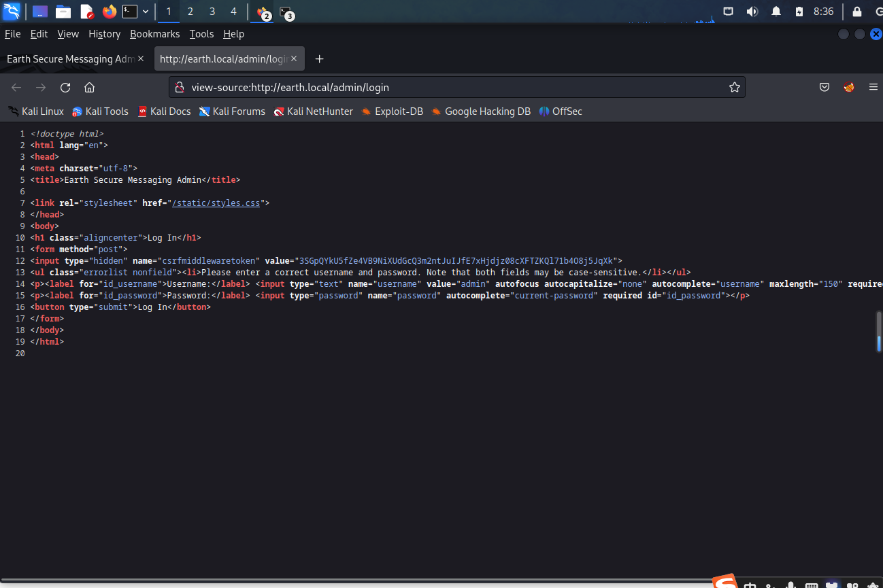Reload the current page
The height and width of the screenshot is (588, 883).
65,87
